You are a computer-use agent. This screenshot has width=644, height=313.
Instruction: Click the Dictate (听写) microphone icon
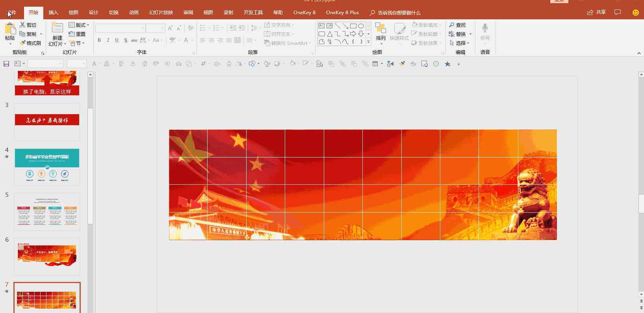click(x=485, y=28)
